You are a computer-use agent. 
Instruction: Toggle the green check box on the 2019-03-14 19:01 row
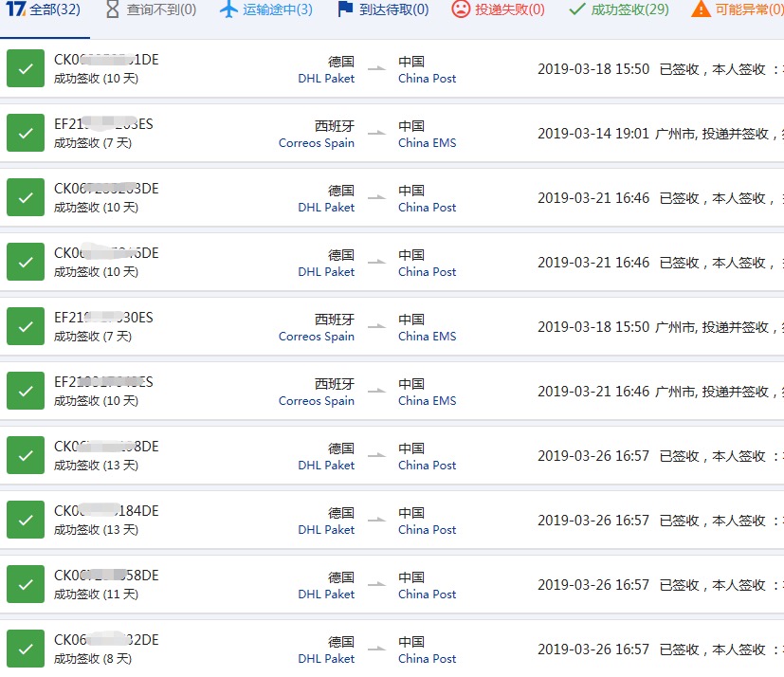(x=25, y=134)
